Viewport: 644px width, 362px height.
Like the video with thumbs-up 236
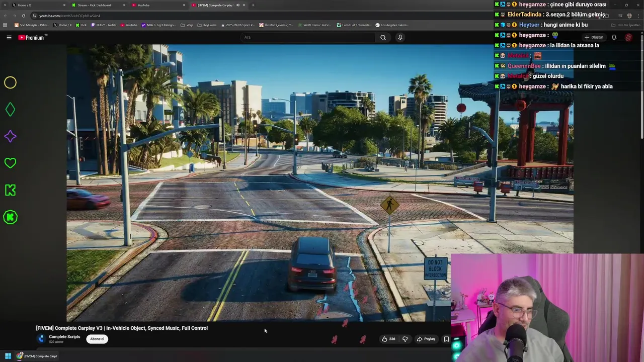388,339
